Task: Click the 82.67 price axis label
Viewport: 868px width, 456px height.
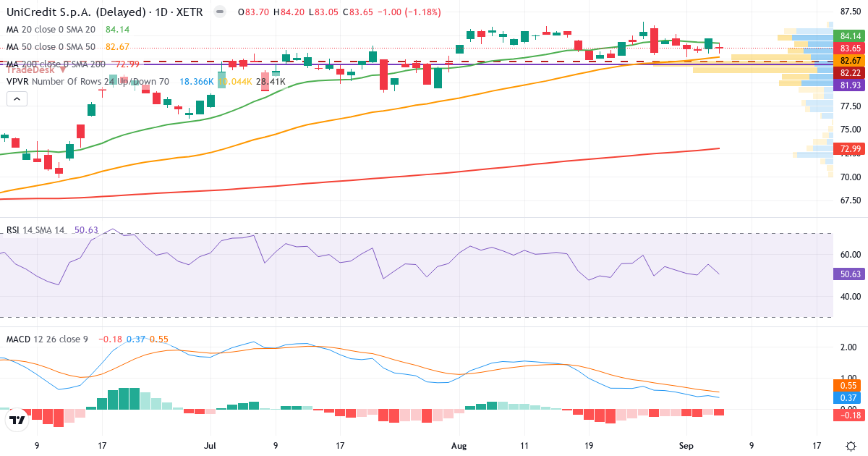Action: point(849,61)
